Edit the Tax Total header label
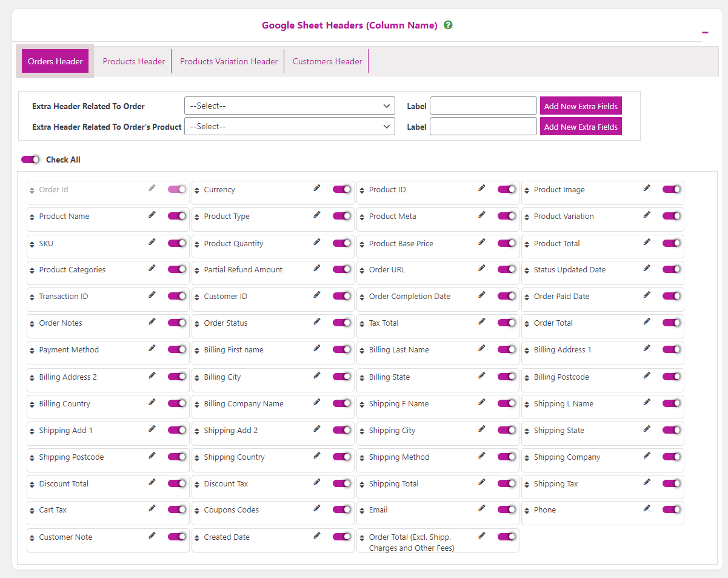This screenshot has height=578, width=728. [482, 322]
